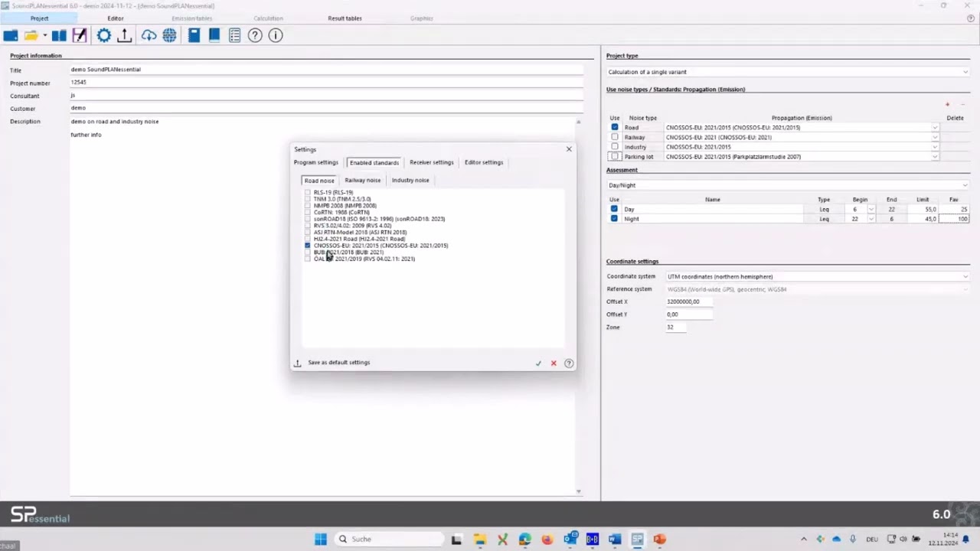Open Word from the taskbar
This screenshot has height=551, width=980.
(x=614, y=540)
